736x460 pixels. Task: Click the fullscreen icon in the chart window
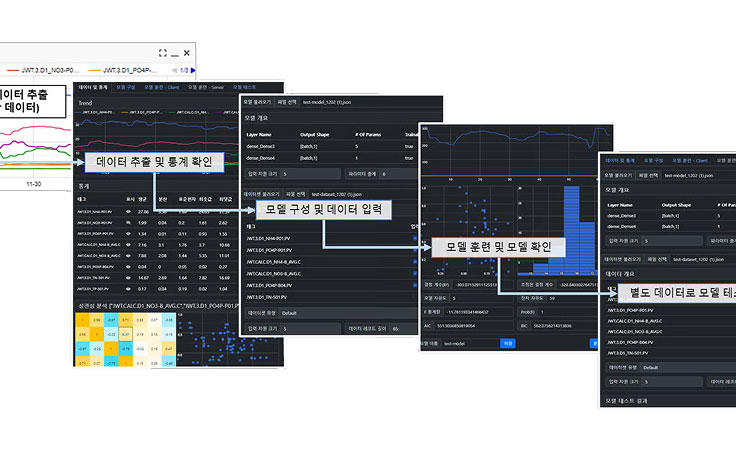pyautogui.click(x=160, y=51)
